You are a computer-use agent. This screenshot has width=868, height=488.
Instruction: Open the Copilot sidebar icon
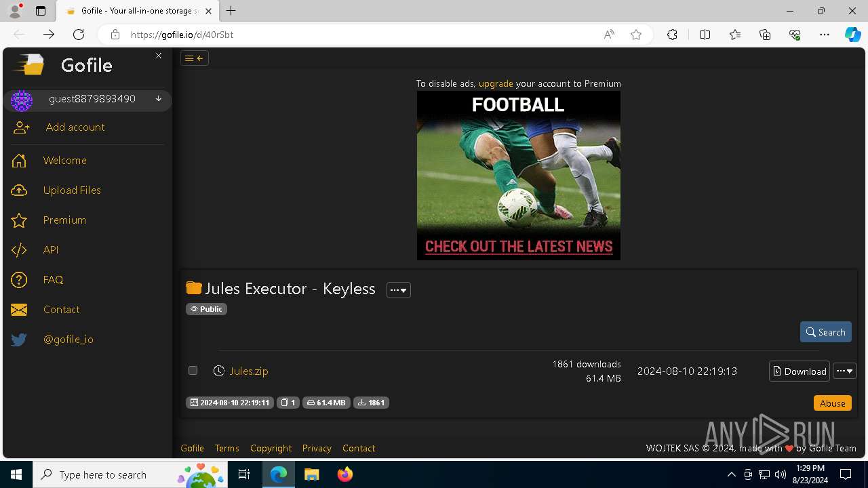(852, 35)
